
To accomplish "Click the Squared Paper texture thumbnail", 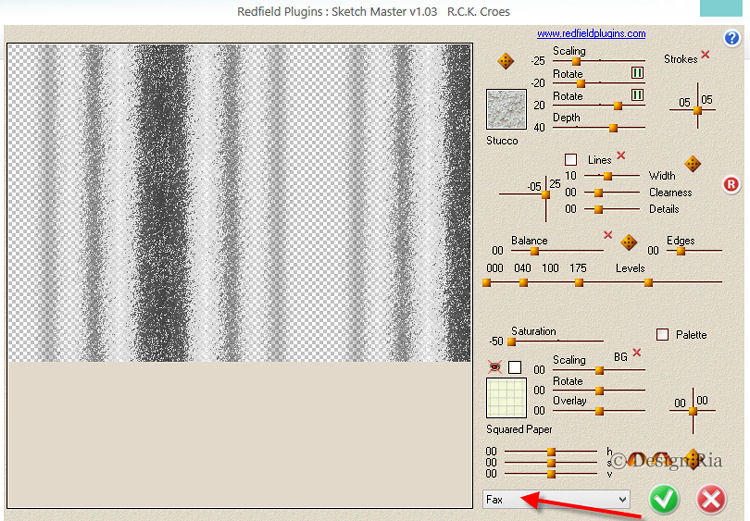I will 505,398.
